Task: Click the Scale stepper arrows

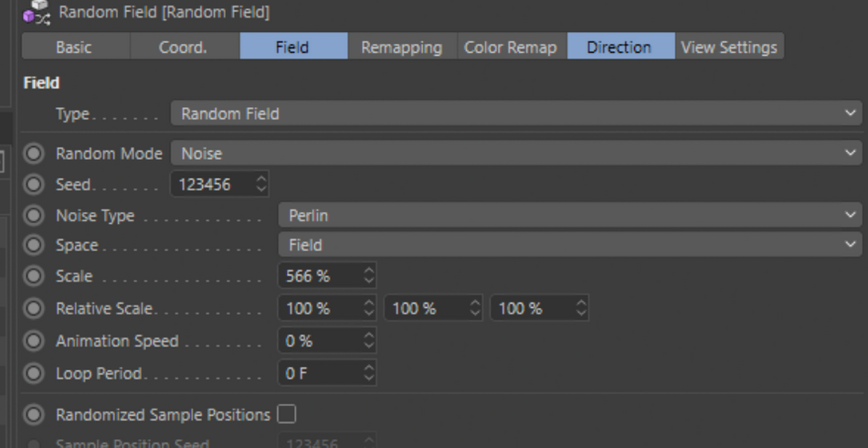Action: tap(369, 276)
